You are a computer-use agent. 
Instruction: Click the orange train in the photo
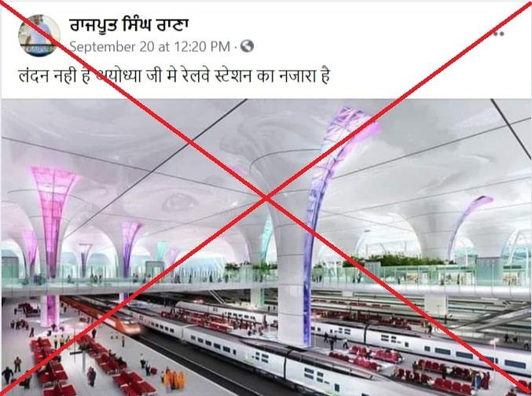point(105,316)
